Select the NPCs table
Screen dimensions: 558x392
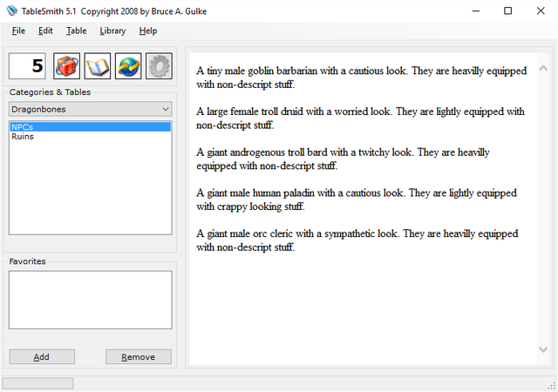(91, 126)
